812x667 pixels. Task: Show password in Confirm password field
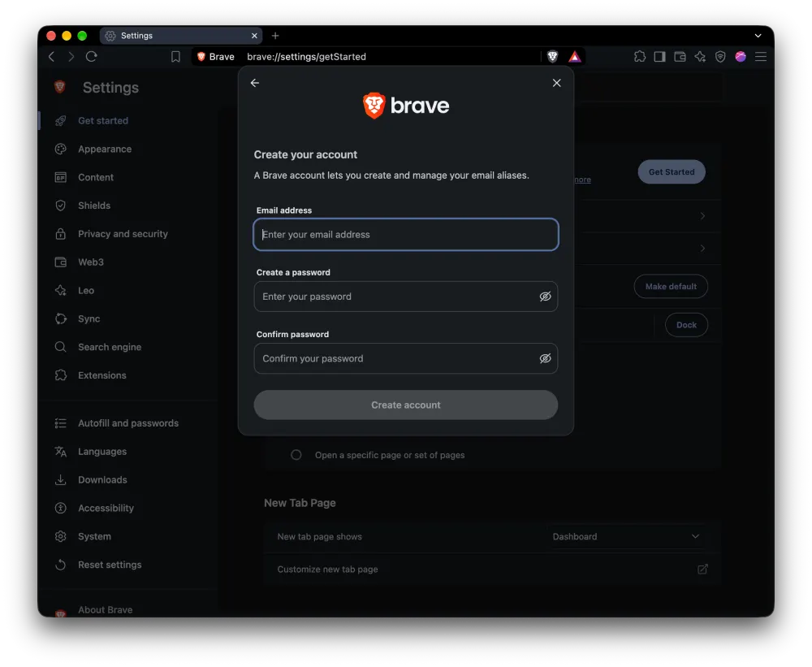tap(545, 358)
